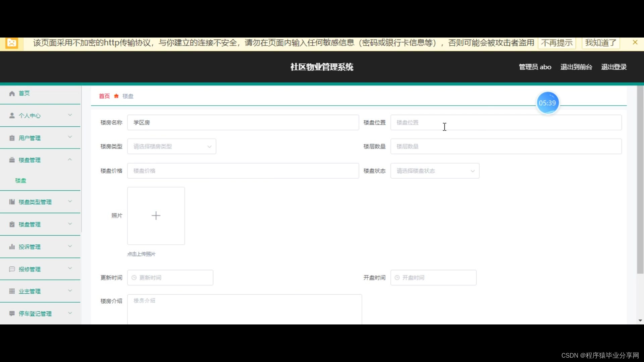Select the 楼盘 submenu item
The width and height of the screenshot is (644, 362).
21,181
